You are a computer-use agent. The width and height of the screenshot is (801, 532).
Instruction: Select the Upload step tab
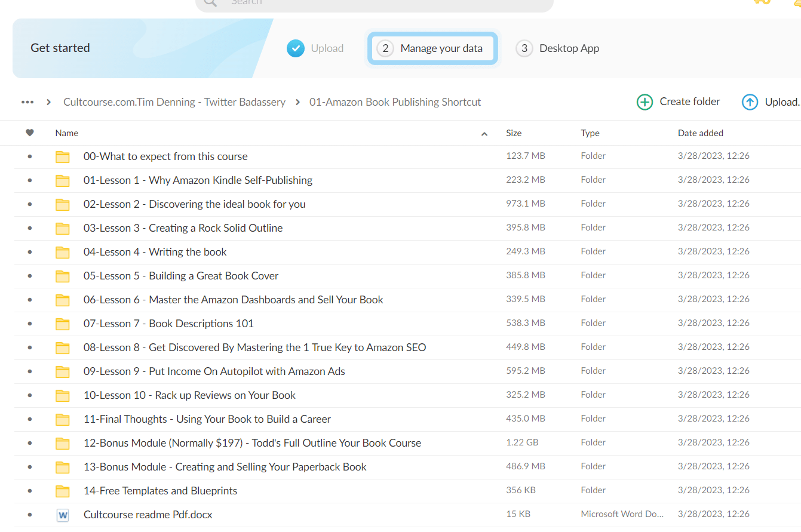[315, 48]
